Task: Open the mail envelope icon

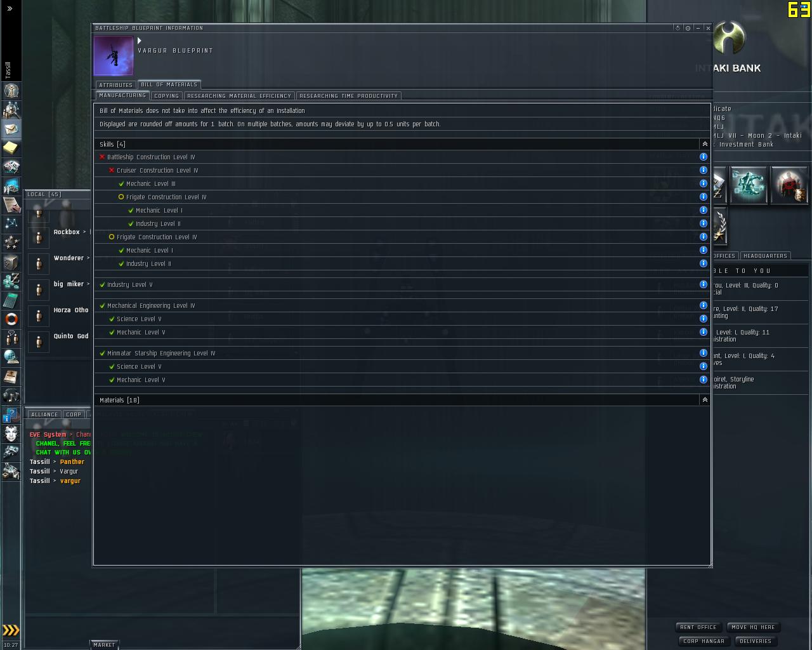Action: [11, 129]
